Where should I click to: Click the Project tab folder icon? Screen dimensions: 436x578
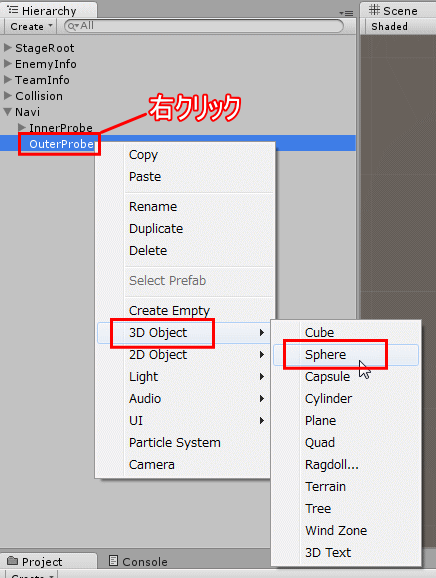(x=13, y=561)
